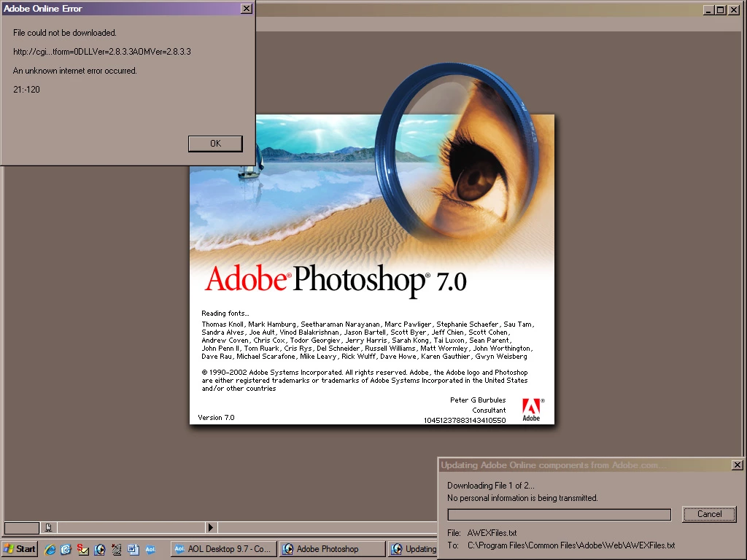Minimize the Photoshop main window
Screen dimensions: 747x560
point(709,10)
